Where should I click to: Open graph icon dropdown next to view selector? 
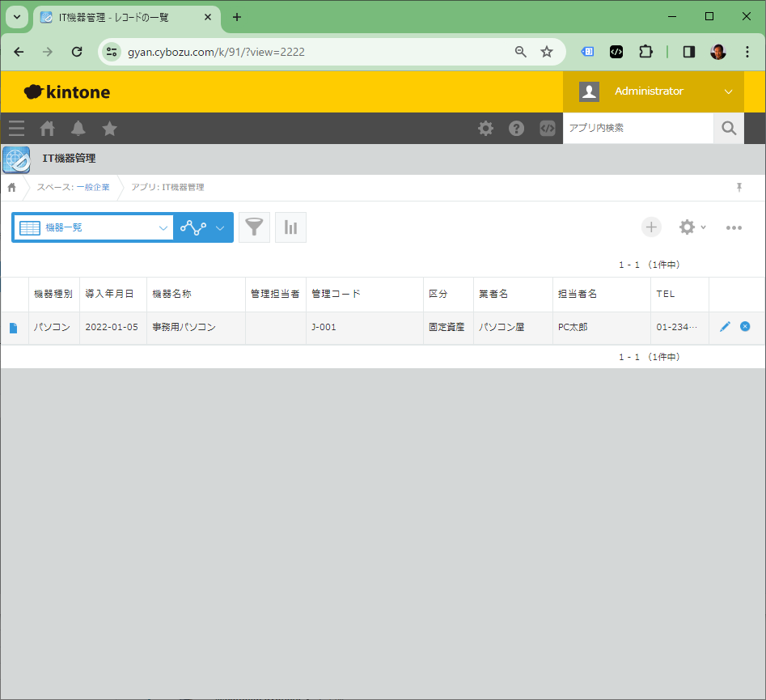pyautogui.click(x=203, y=227)
